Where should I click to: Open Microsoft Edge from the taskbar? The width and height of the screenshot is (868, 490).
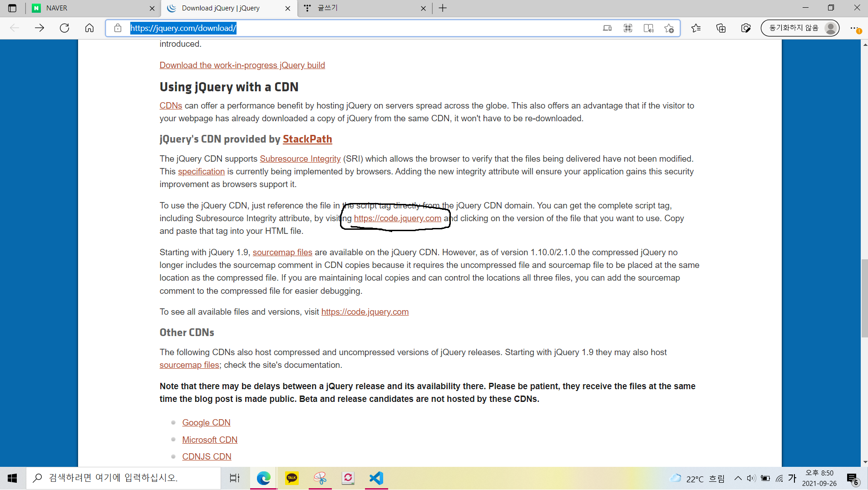pyautogui.click(x=263, y=478)
